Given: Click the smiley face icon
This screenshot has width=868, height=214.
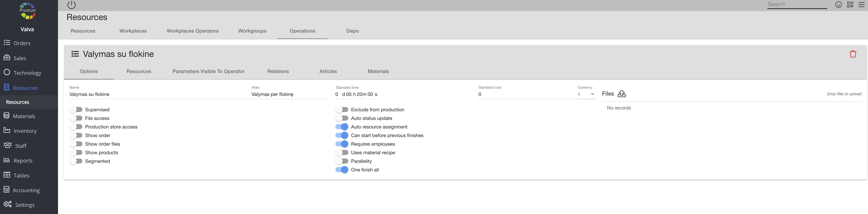Looking at the screenshot, I should tap(838, 5).
